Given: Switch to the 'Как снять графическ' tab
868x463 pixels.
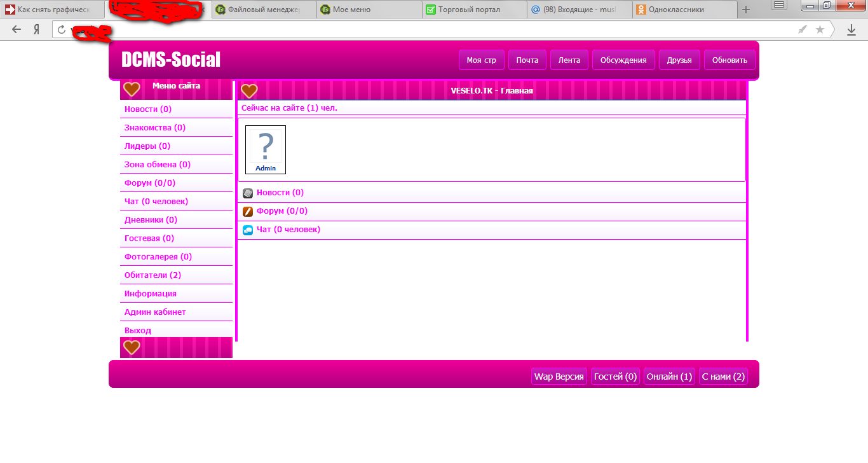Looking at the screenshot, I should click(53, 10).
